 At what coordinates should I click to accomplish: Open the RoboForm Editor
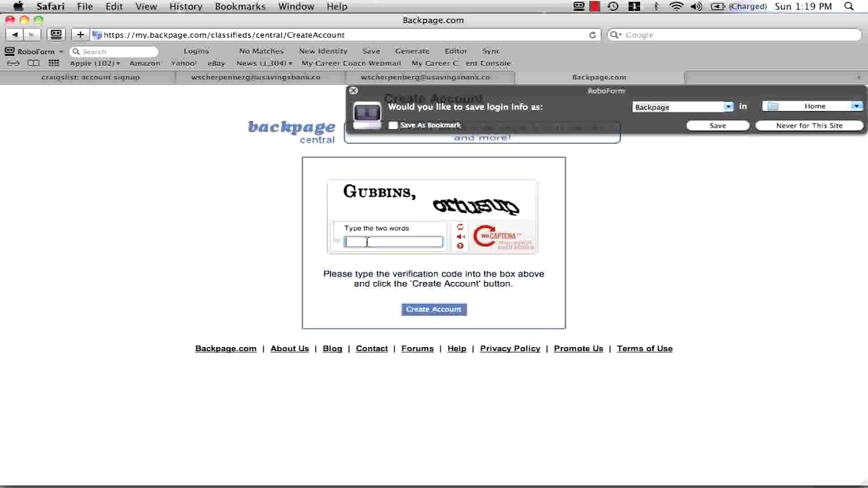click(x=456, y=51)
